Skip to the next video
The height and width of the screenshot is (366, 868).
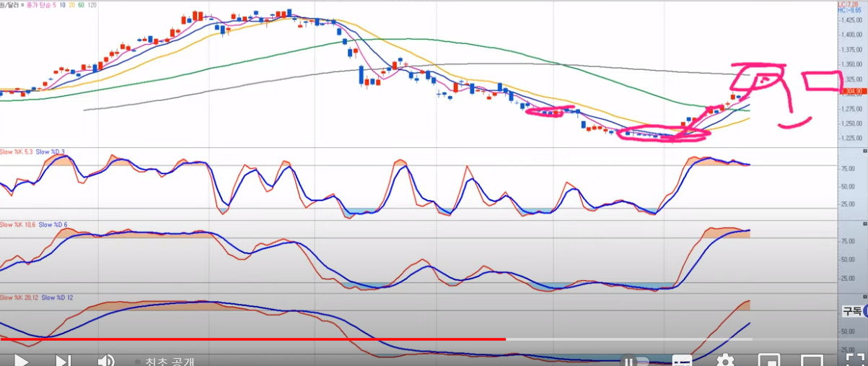point(63,360)
